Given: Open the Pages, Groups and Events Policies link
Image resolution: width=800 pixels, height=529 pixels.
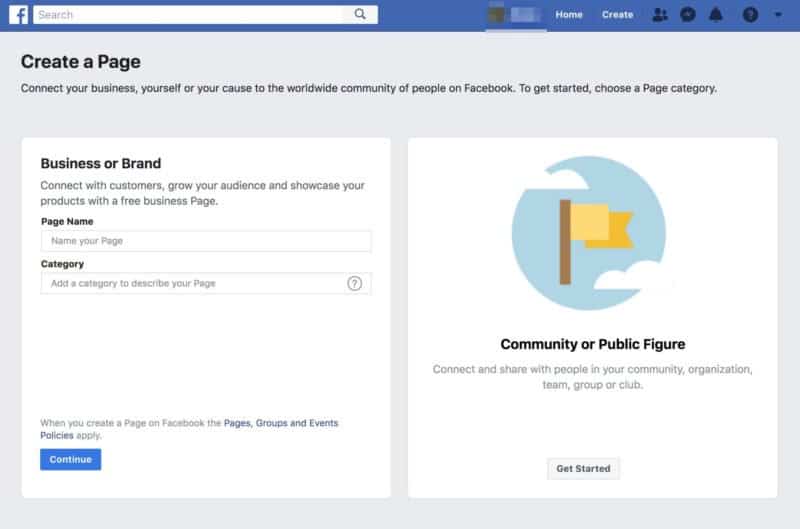Looking at the screenshot, I should [x=189, y=429].
